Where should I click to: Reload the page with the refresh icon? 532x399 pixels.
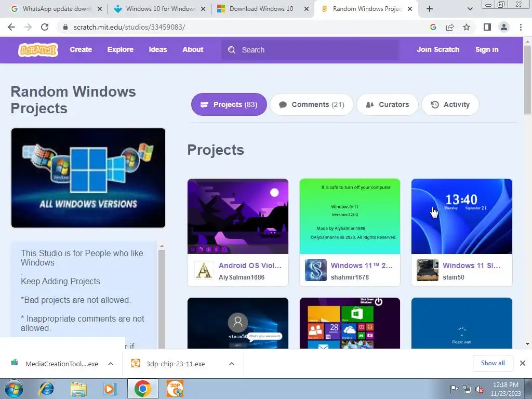[x=45, y=27]
